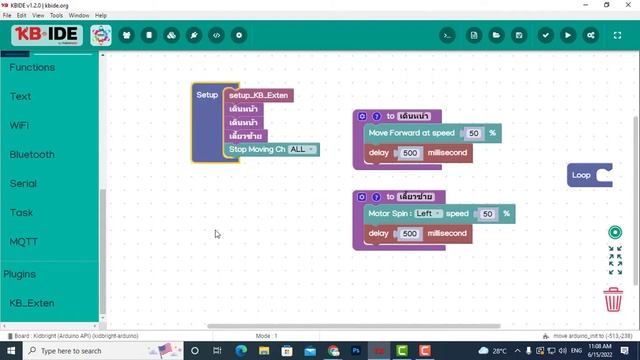The image size is (640, 360).
Task: Select the Bluetooth block category
Action: [x=32, y=155]
